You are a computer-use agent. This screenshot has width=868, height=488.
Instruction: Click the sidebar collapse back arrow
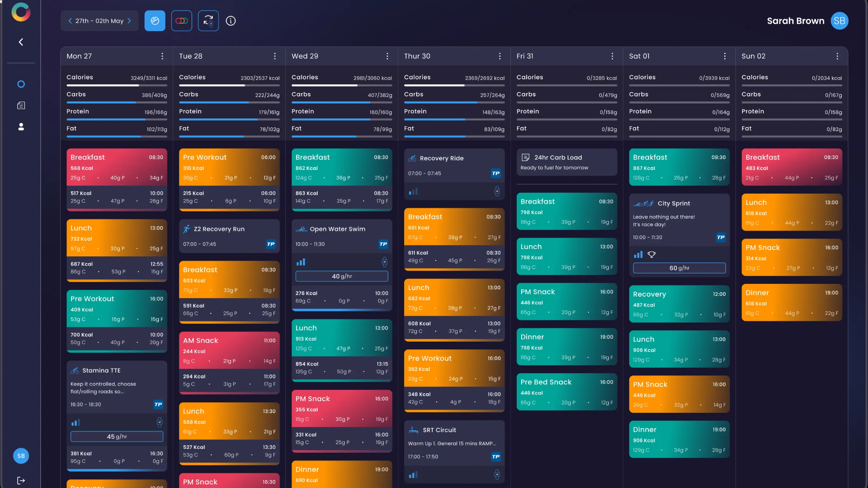point(21,42)
